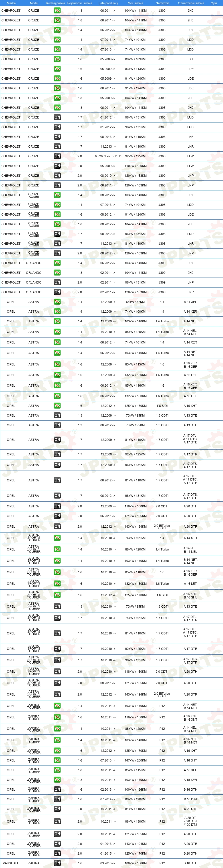Click petrol icon in Sports Tourer B 16 SHL row
Viewport: 223px width, 868px height.
(57, 595)
